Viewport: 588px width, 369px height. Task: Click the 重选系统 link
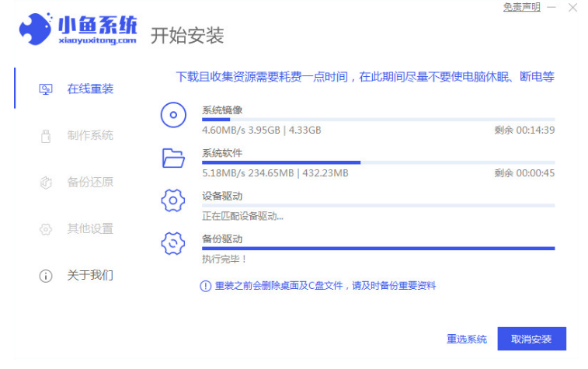click(467, 339)
